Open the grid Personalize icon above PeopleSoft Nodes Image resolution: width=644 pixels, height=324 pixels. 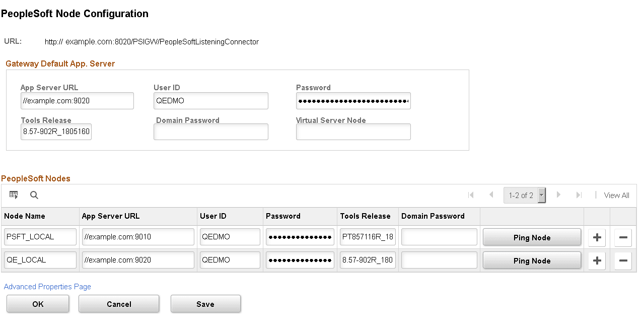pyautogui.click(x=13, y=195)
